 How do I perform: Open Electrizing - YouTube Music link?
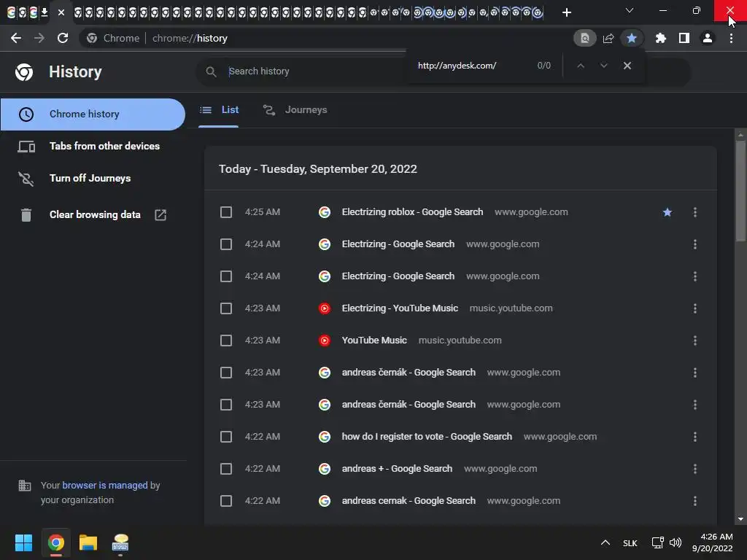pyautogui.click(x=400, y=308)
